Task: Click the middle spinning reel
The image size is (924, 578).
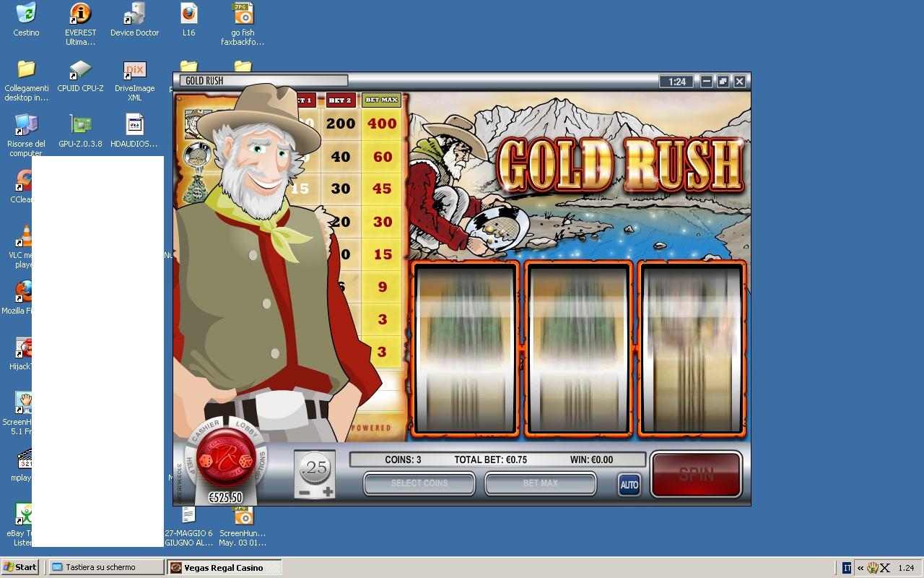Action: [x=578, y=350]
